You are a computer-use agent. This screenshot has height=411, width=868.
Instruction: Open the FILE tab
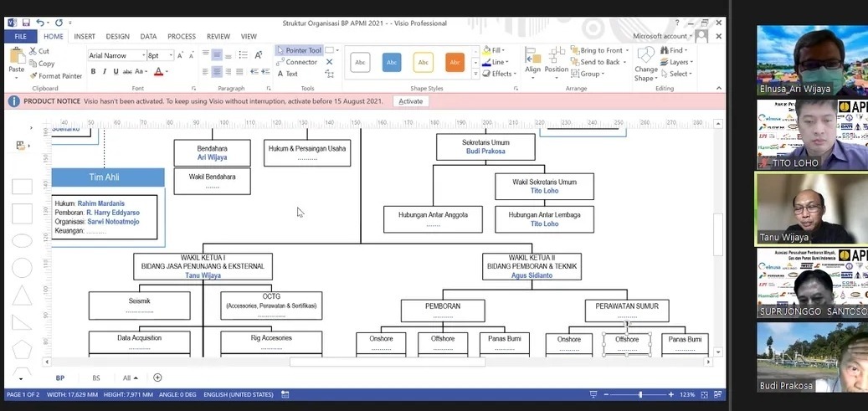tap(20, 37)
